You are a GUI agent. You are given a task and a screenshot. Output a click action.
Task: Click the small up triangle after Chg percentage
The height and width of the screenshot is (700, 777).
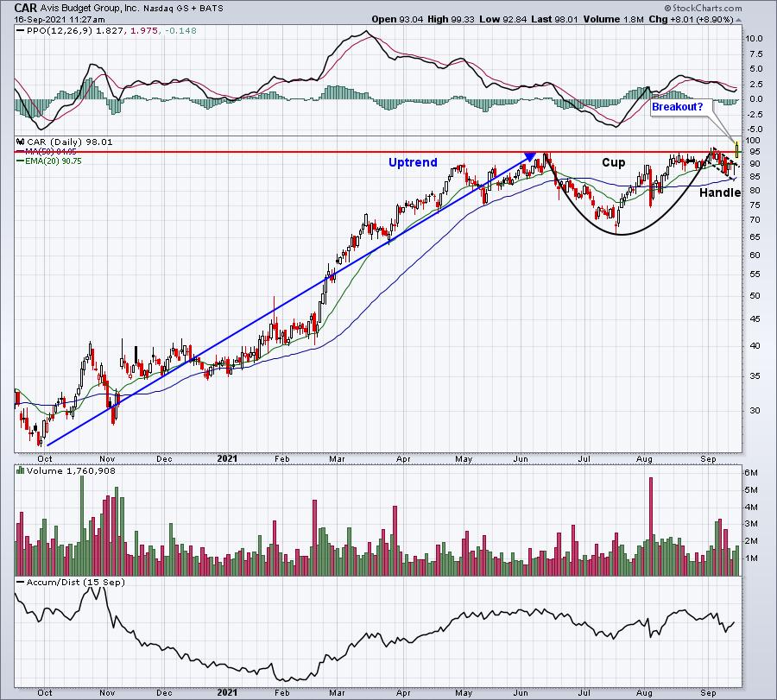[x=738, y=20]
